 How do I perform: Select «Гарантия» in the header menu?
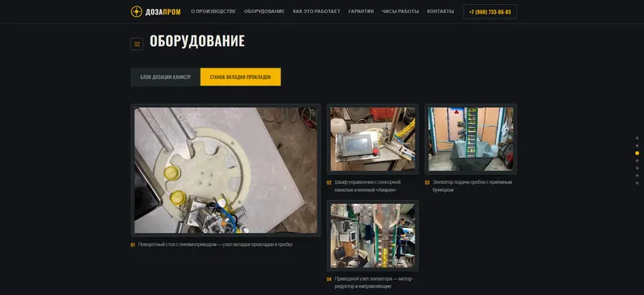tap(361, 11)
